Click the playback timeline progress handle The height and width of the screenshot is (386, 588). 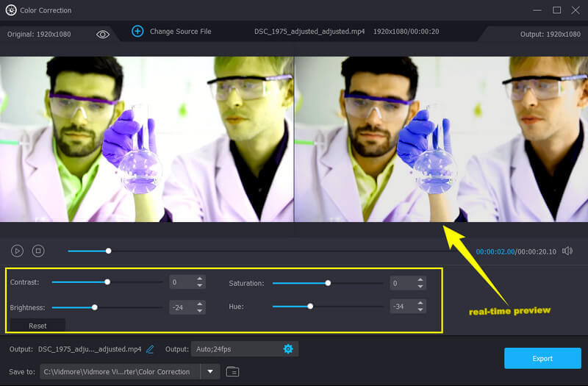pyautogui.click(x=108, y=251)
